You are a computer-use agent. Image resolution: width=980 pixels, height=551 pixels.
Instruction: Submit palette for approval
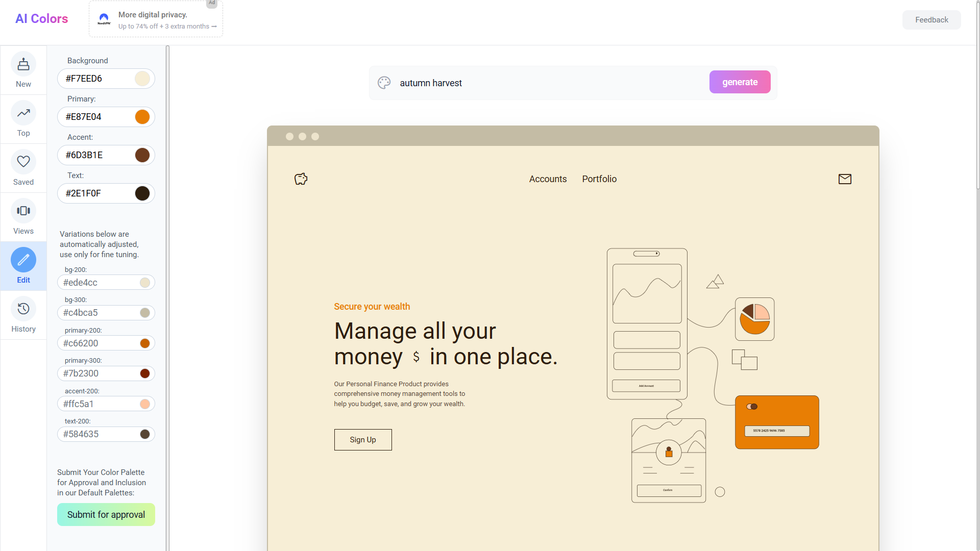pos(106,514)
